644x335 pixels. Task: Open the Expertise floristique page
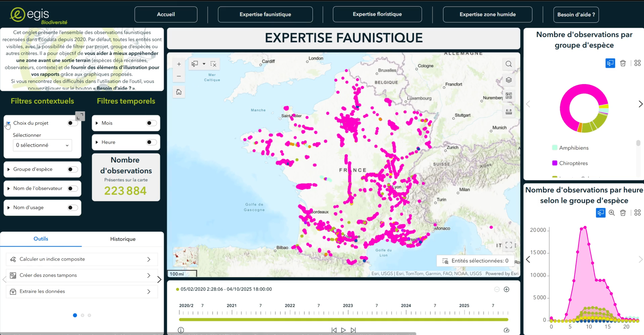click(377, 14)
